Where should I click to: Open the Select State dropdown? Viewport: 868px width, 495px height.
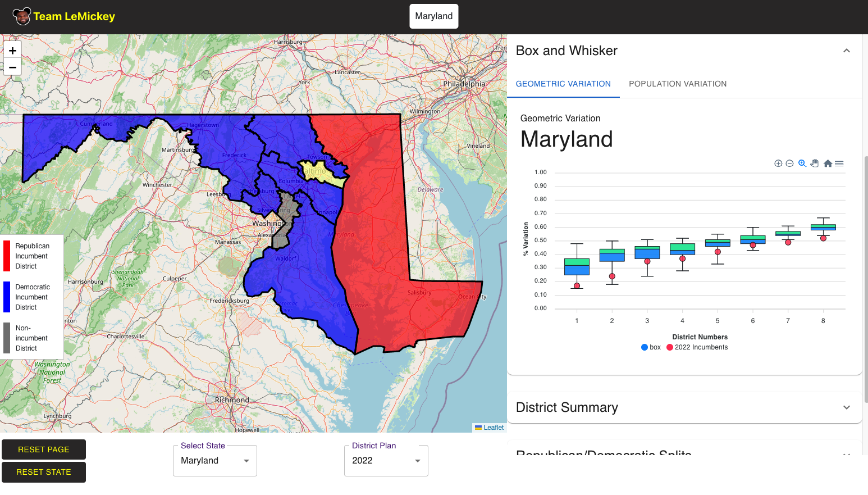click(215, 461)
